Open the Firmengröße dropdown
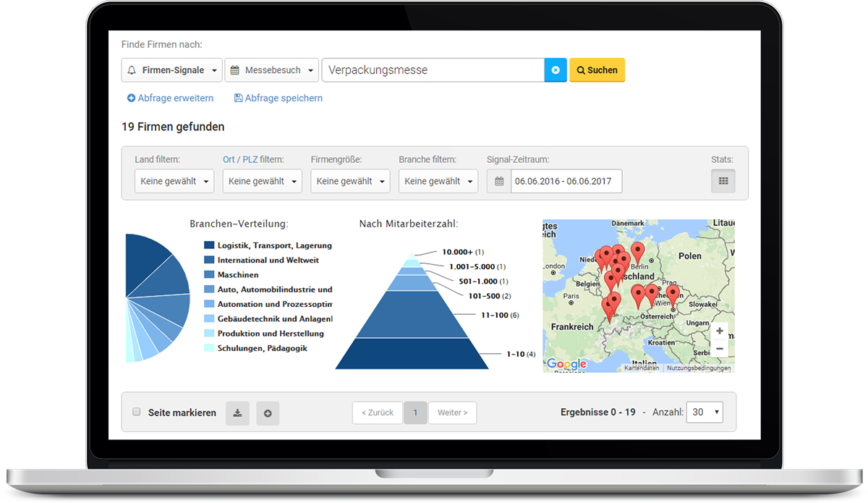 (x=350, y=181)
